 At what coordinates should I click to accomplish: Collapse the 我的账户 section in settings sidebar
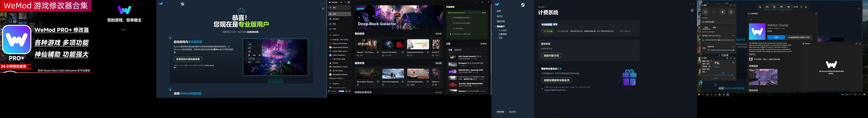tap(495, 26)
